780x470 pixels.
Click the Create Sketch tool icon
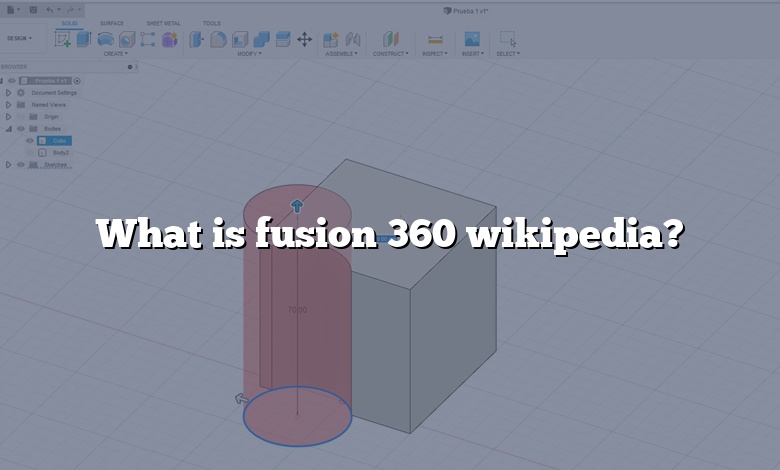point(63,39)
